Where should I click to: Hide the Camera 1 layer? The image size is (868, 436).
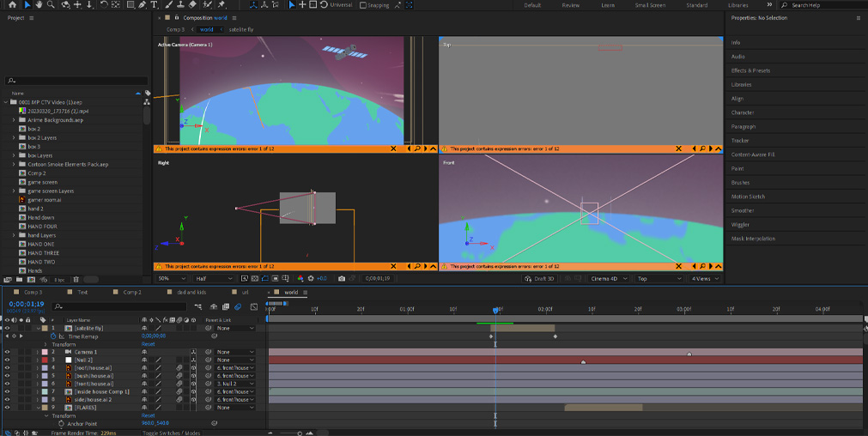click(x=7, y=352)
